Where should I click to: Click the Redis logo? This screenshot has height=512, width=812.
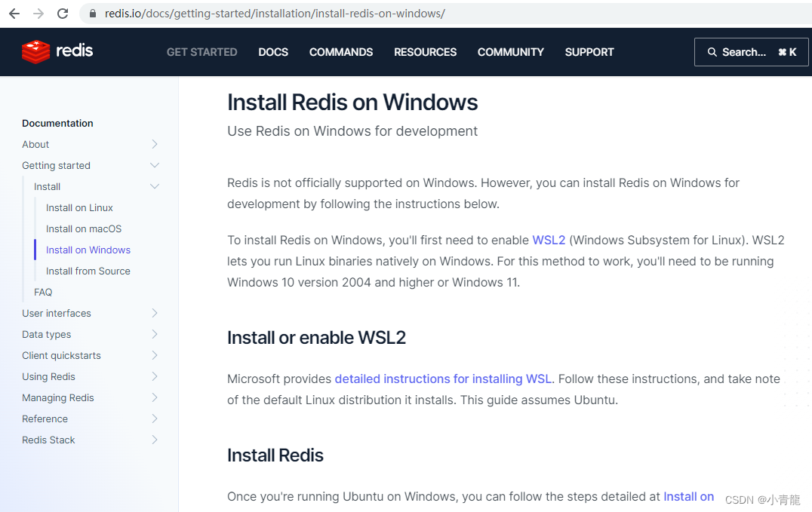point(57,51)
